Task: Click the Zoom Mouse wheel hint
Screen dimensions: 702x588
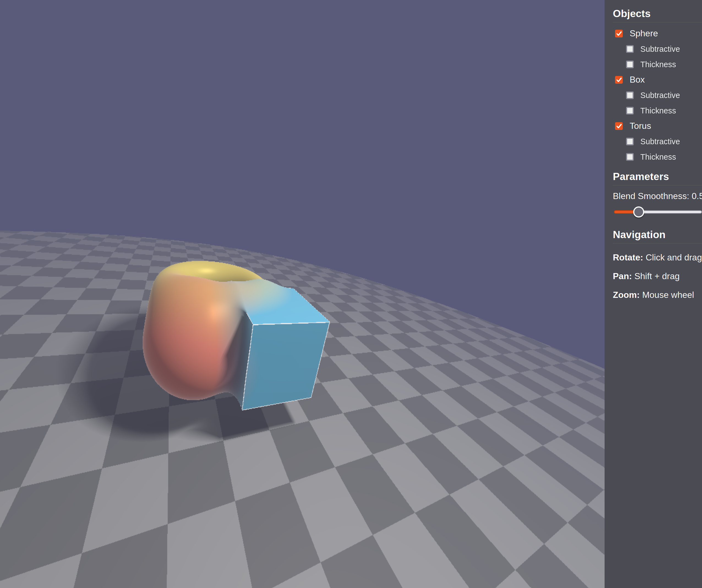Action: coord(653,295)
